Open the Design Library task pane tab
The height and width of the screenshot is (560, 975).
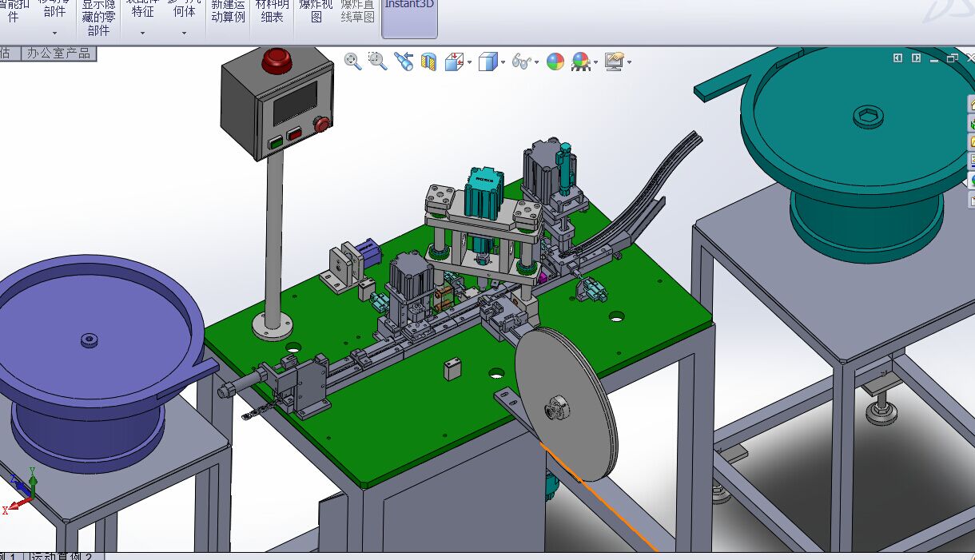click(x=971, y=123)
